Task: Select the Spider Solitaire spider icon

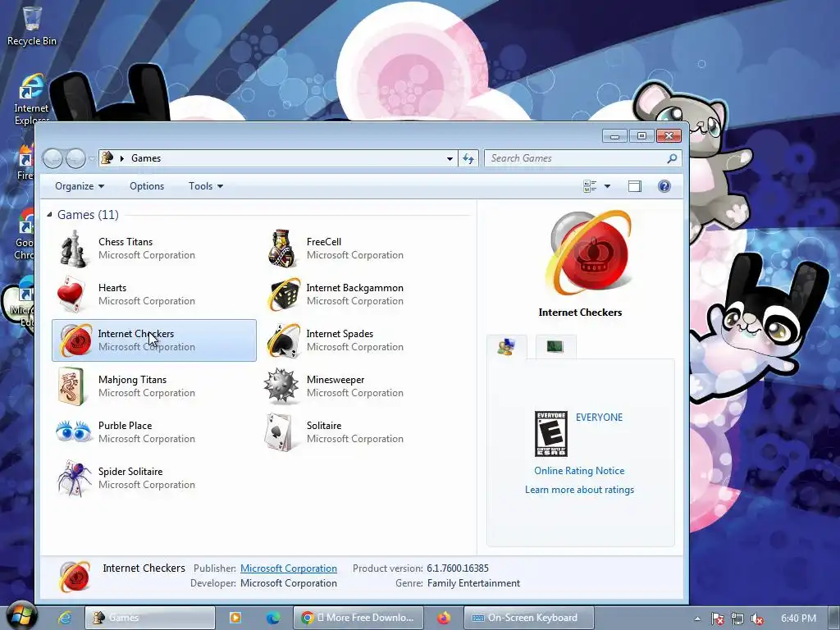Action: (75, 478)
